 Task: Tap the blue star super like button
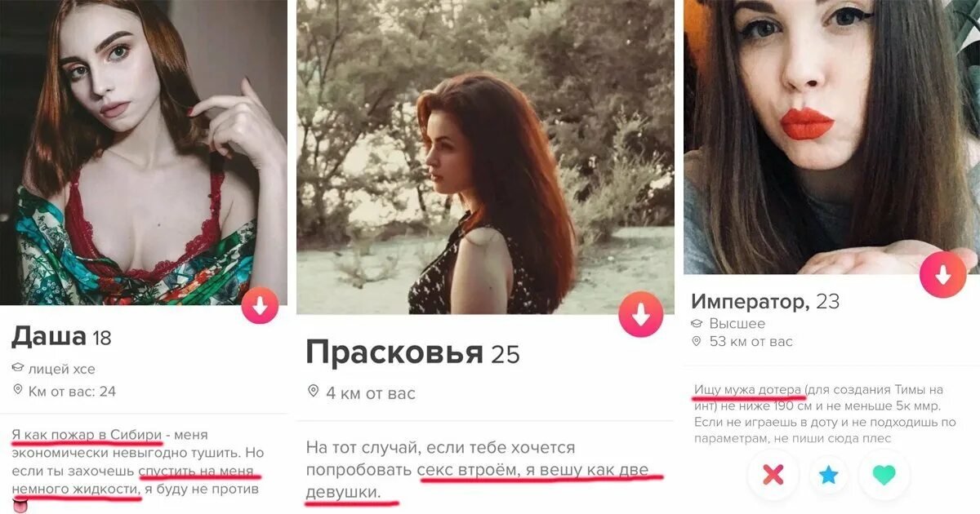tap(829, 474)
